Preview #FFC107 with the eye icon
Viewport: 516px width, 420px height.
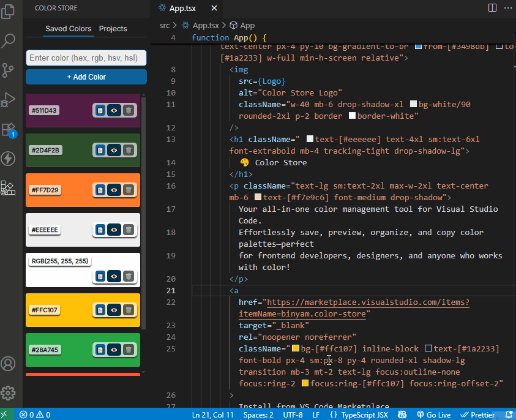click(x=114, y=310)
